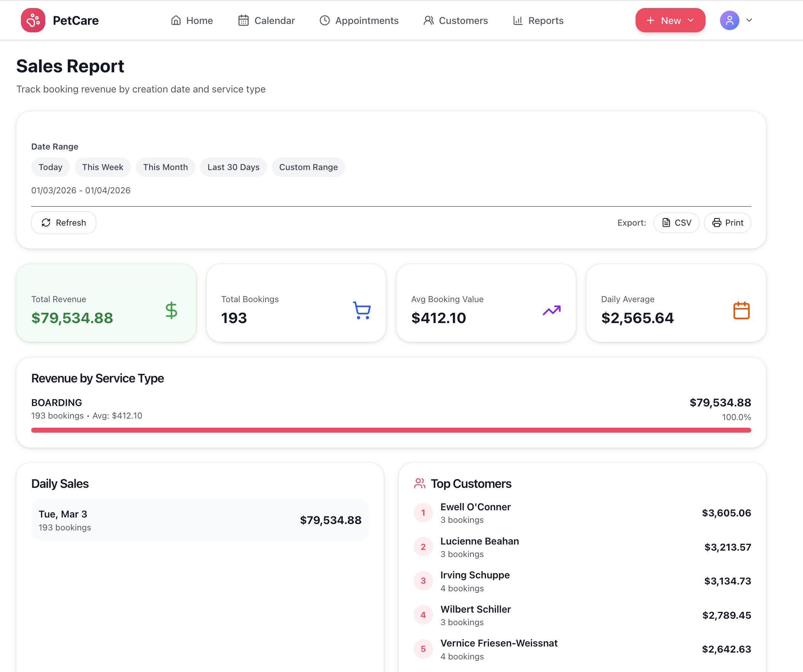Viewport: 803px width, 672px height.
Task: Open the New button dropdown
Action: [x=670, y=20]
